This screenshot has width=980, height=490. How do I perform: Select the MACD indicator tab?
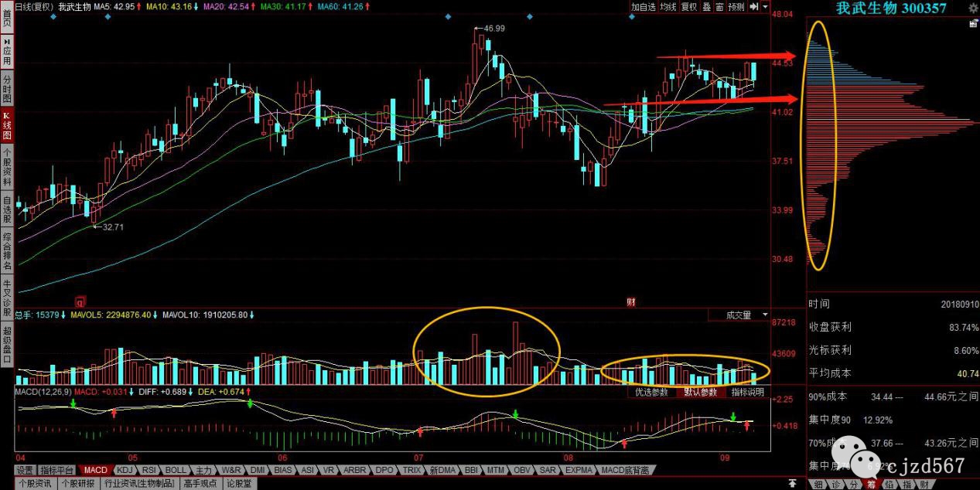(96, 470)
